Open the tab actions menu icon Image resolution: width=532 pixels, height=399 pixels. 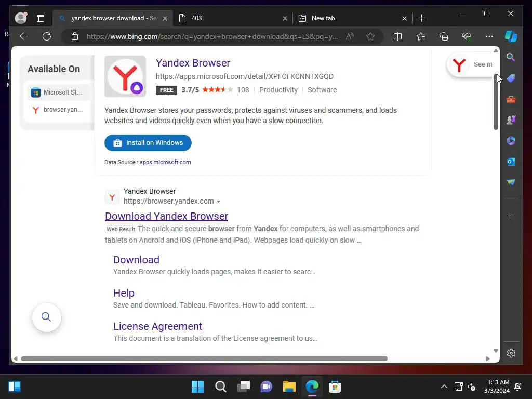click(x=41, y=18)
